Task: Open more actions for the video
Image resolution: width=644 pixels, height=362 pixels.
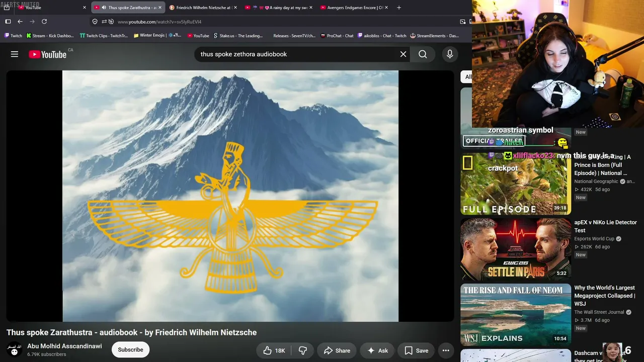Action: point(446,350)
